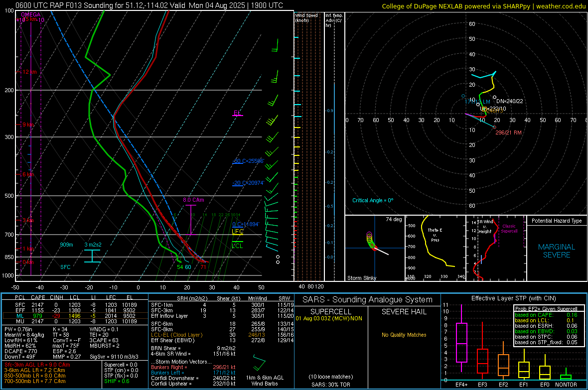Click the green SHIP = 0.6 value
The height and width of the screenshot is (390, 588).
[x=117, y=382]
